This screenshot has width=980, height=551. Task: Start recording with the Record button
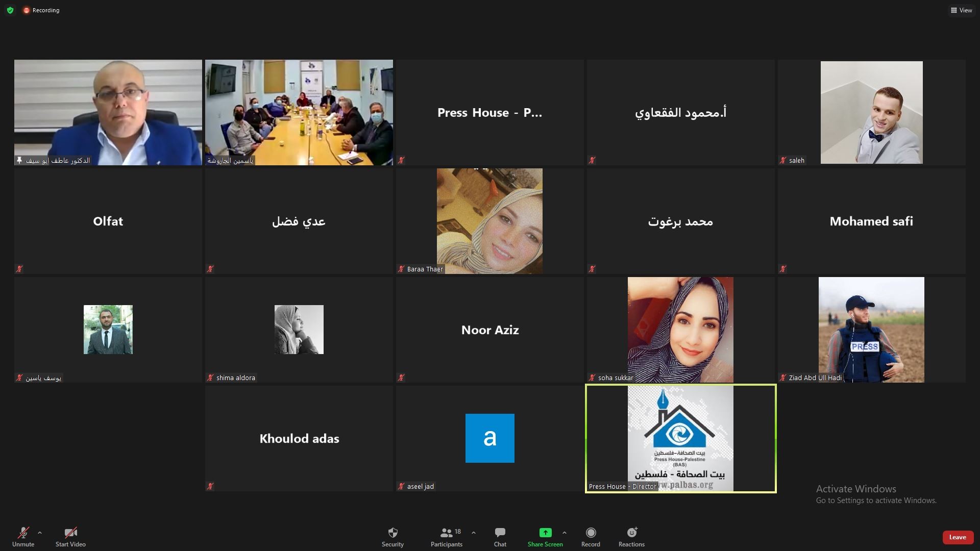click(x=591, y=536)
